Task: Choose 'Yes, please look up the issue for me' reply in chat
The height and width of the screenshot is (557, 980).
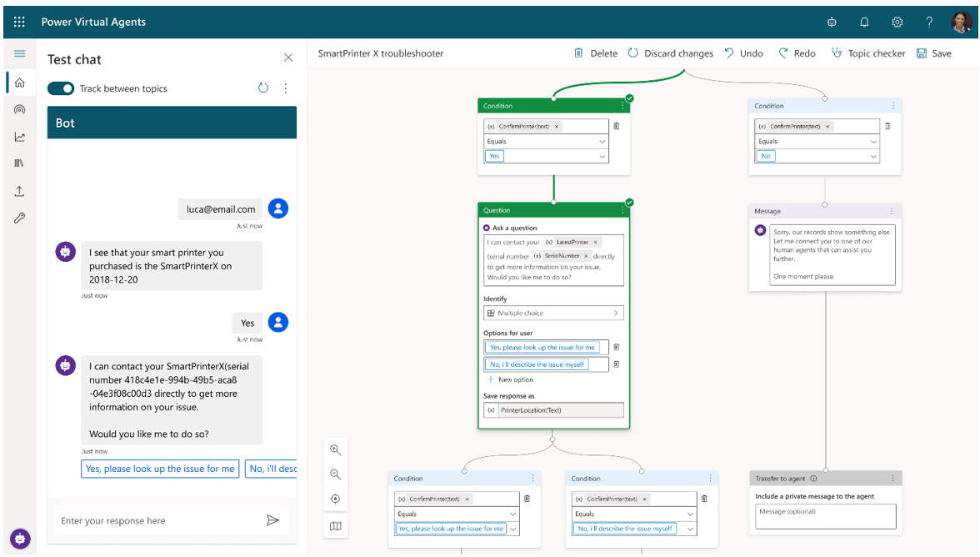Action: (x=160, y=469)
